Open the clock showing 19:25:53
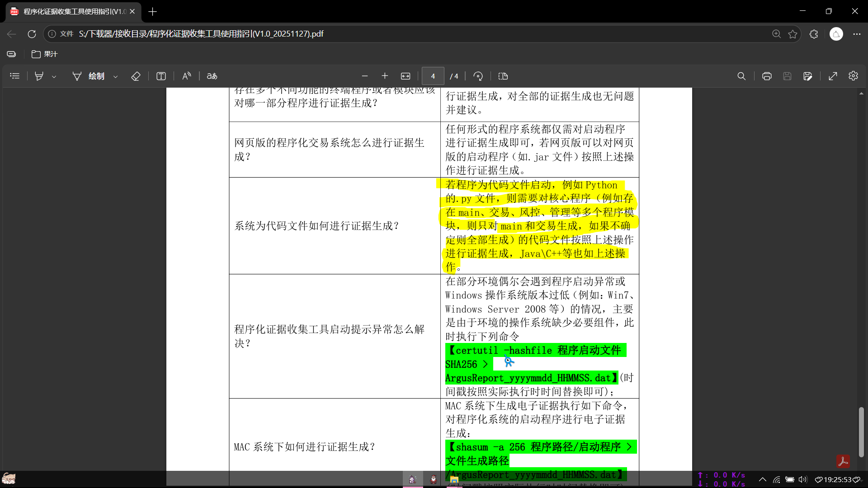The image size is (868, 488). [837, 479]
